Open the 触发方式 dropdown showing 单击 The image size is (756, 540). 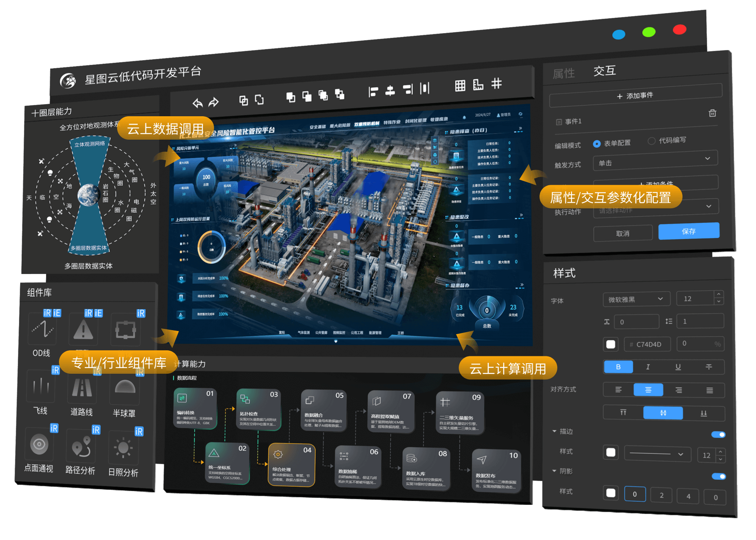point(655,161)
